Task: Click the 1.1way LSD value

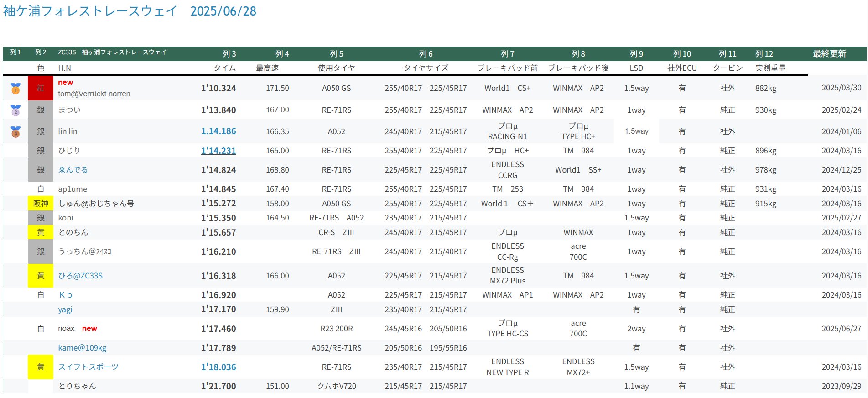Action: pos(636,386)
